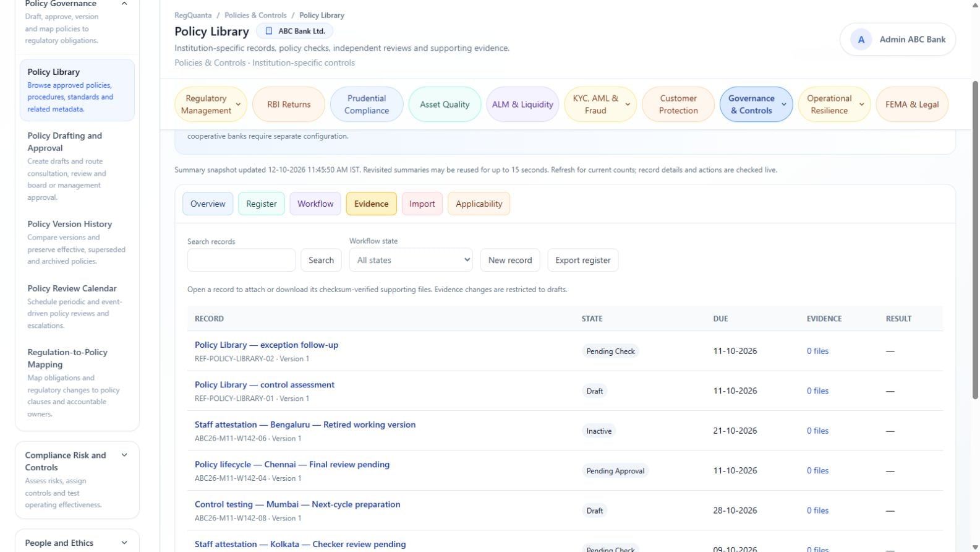Expand the Compliance Risk and Controls section
The width and height of the screenshot is (980, 552).
coord(124,455)
